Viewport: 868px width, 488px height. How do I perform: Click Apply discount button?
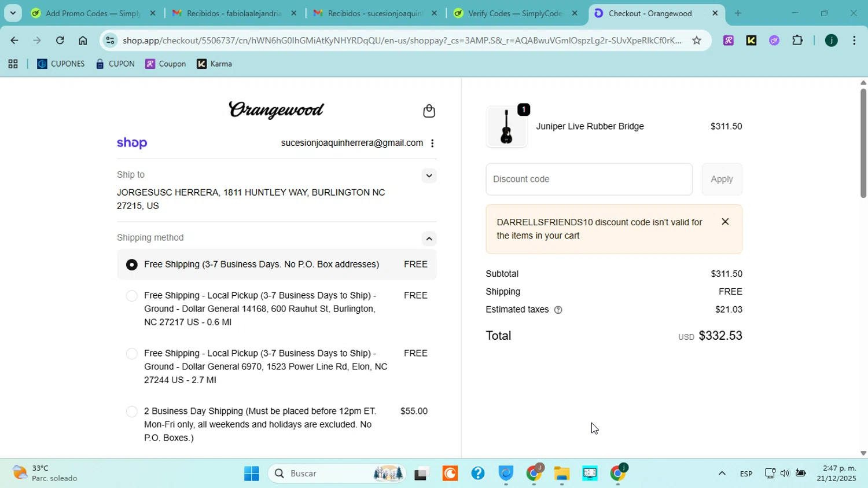[722, 179]
